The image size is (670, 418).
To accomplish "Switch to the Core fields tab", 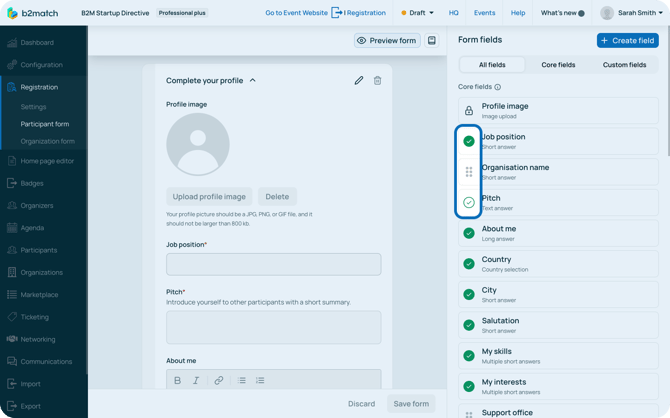I will coord(558,65).
